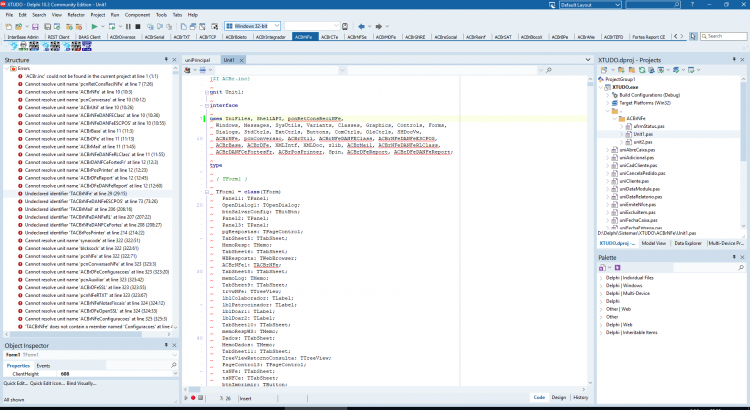This screenshot has height=410, width=750.
Task: Collapse the XTUDO.exe project node
Action: [601, 87]
